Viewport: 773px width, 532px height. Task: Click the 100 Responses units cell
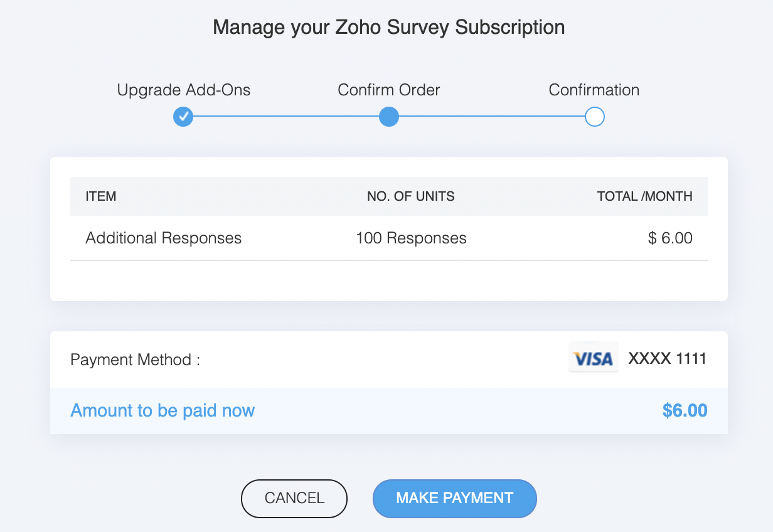411,238
